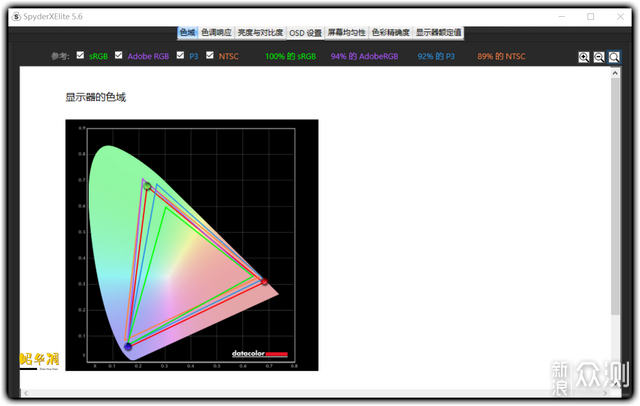Click the vertical scrollbar thumb
Screen dimensions: 640x406
(615, 196)
